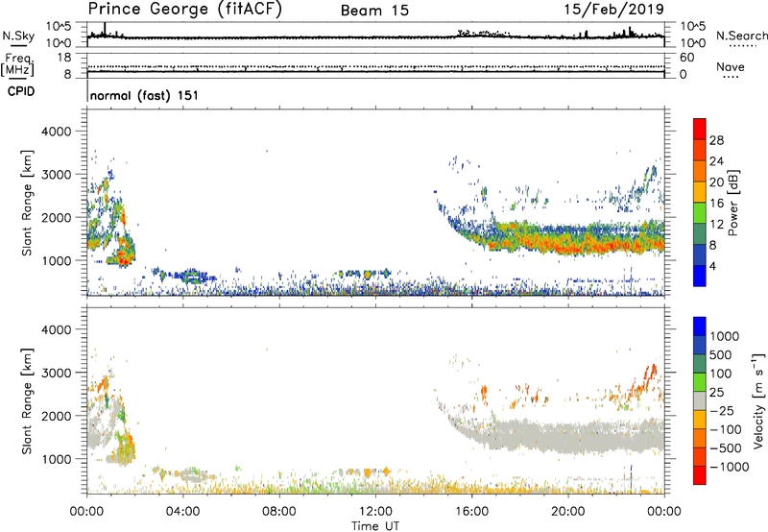The image size is (768, 532).
Task: Select the "Time UT" axis title
Action: pos(375,526)
